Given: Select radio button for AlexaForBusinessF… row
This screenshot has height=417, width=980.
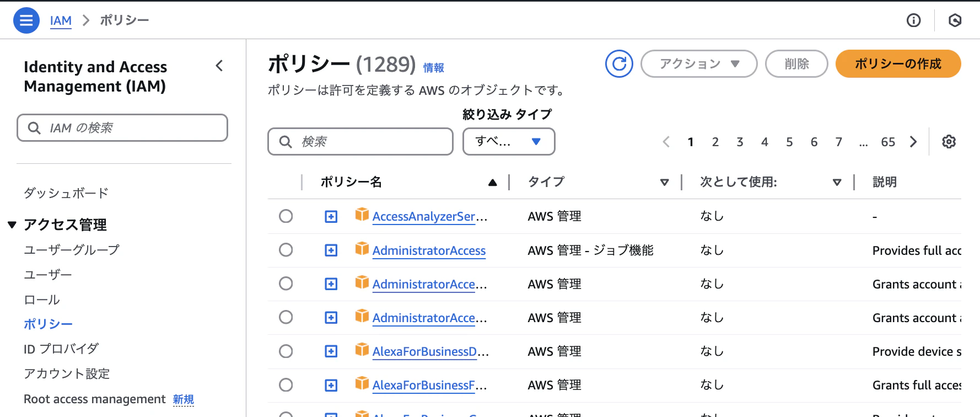Looking at the screenshot, I should click(x=286, y=385).
